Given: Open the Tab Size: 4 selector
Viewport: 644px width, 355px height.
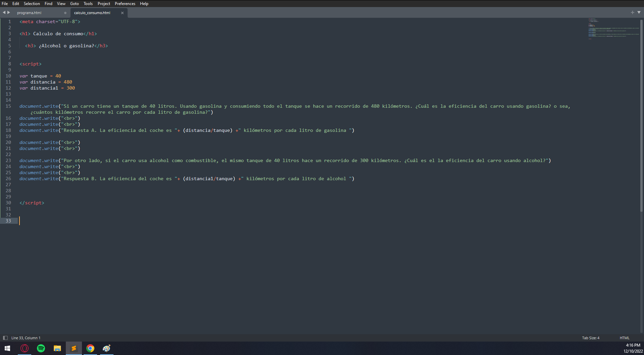Looking at the screenshot, I should [x=591, y=338].
